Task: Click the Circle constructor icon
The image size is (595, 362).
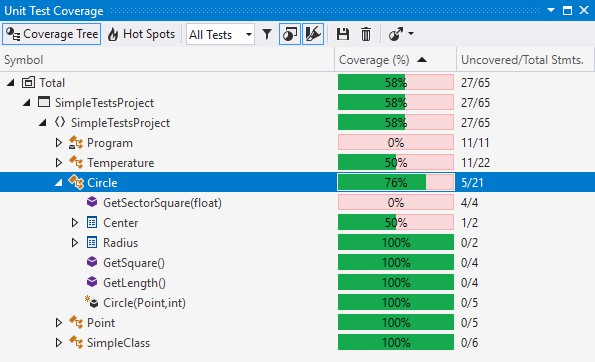Action: [x=91, y=302]
